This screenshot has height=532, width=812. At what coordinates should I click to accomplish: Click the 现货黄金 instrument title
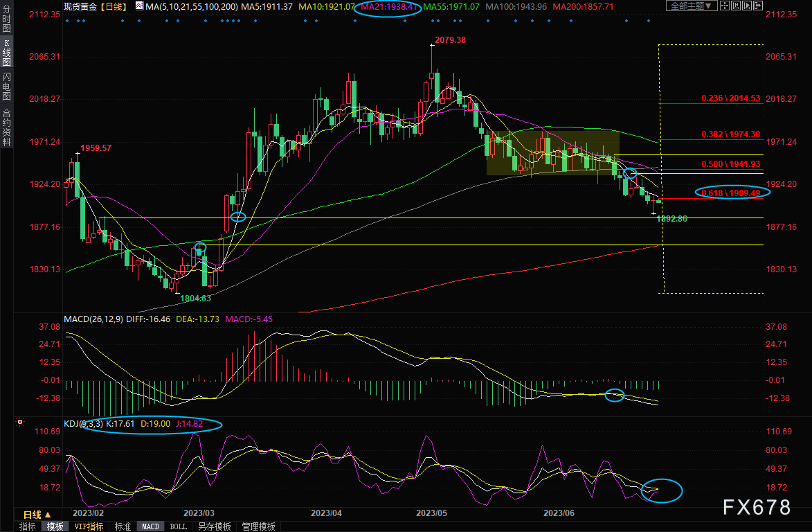[80, 7]
